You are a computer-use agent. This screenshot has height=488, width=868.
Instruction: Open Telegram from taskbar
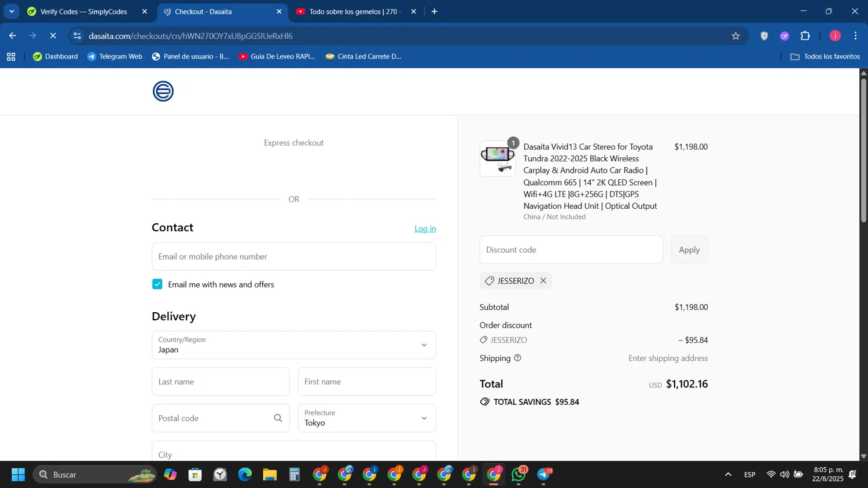[x=544, y=475]
